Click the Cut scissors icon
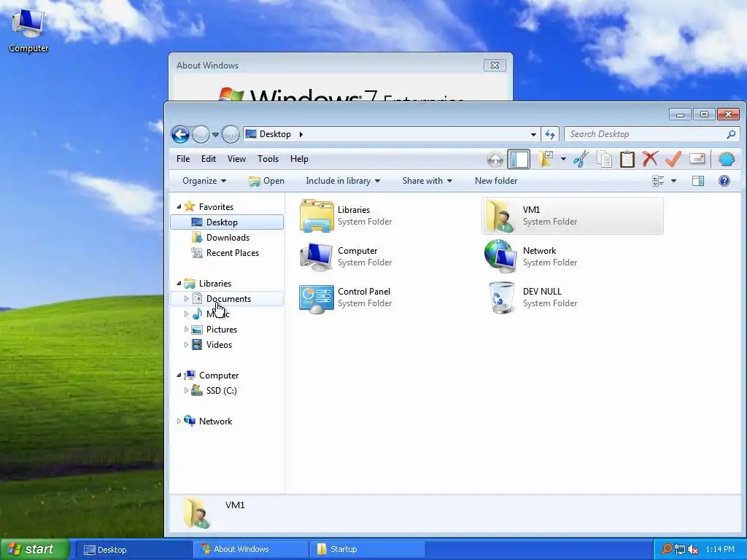The image size is (747, 560). tap(581, 160)
